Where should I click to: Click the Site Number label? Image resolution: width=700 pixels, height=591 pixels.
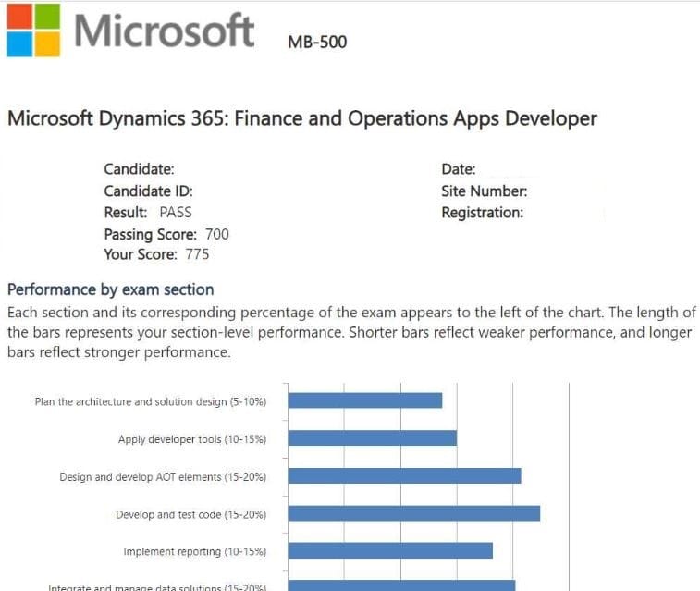click(485, 191)
